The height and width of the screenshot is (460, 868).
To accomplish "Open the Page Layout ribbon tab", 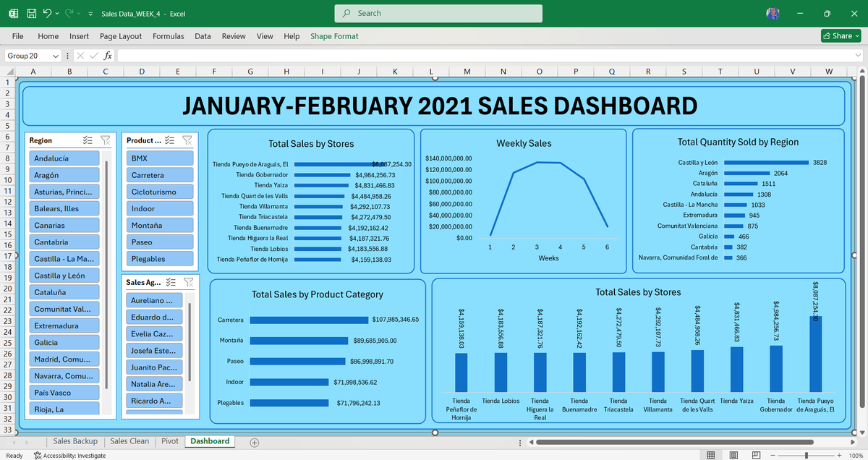I will point(121,36).
